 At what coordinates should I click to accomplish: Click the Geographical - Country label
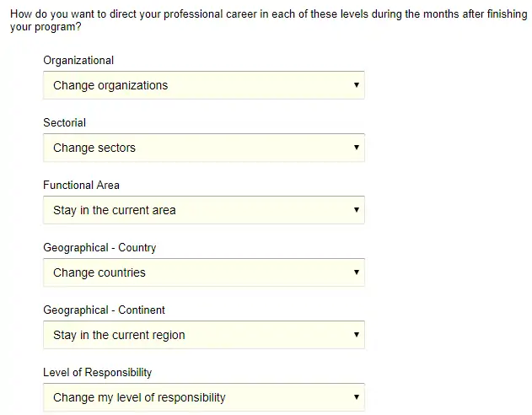[99, 248]
